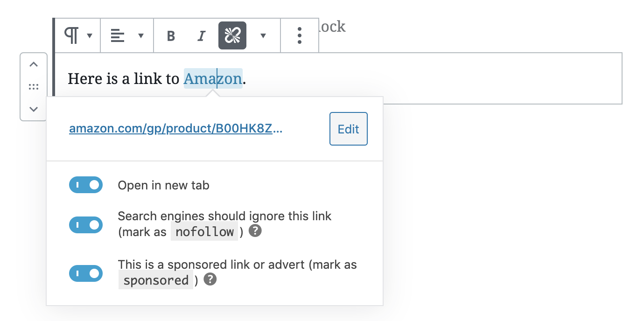The width and height of the screenshot is (644, 321).
Task: Move block up with the up chevron
Action: pyautogui.click(x=34, y=65)
